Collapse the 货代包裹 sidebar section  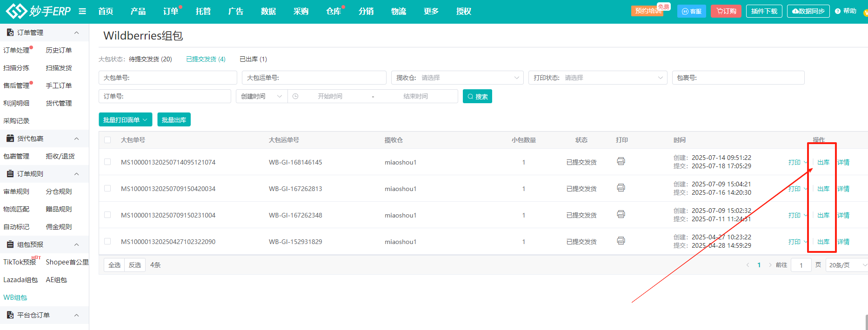pyautogui.click(x=77, y=139)
